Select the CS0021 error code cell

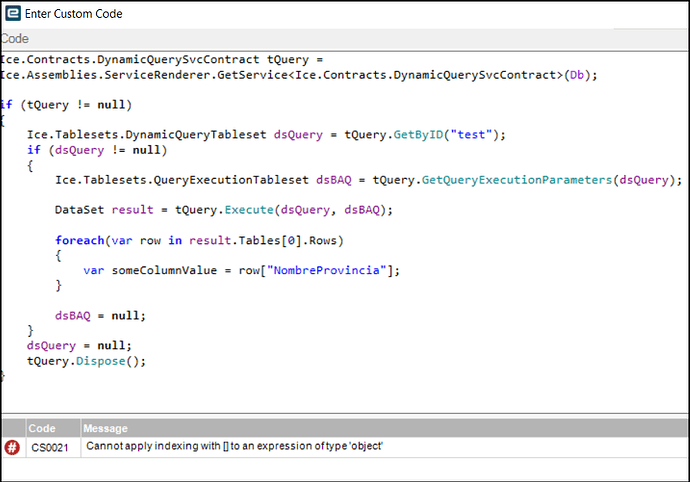pos(53,447)
